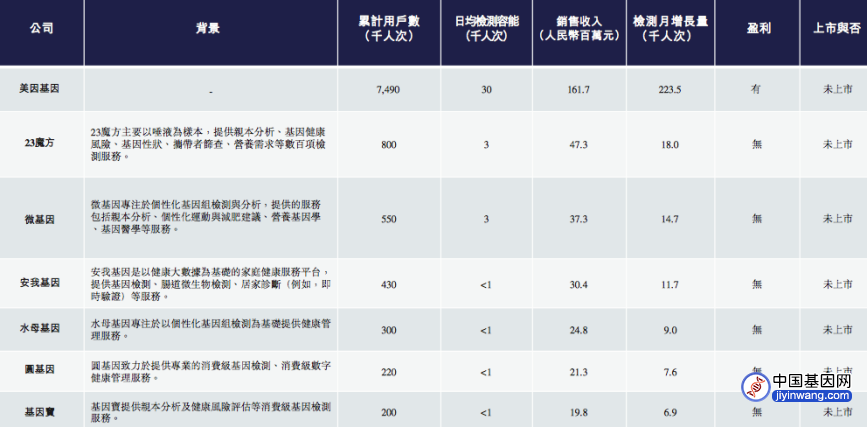Click the 安我基因 background description
Image resolution: width=867 pixels, height=427 pixels.
(x=211, y=284)
